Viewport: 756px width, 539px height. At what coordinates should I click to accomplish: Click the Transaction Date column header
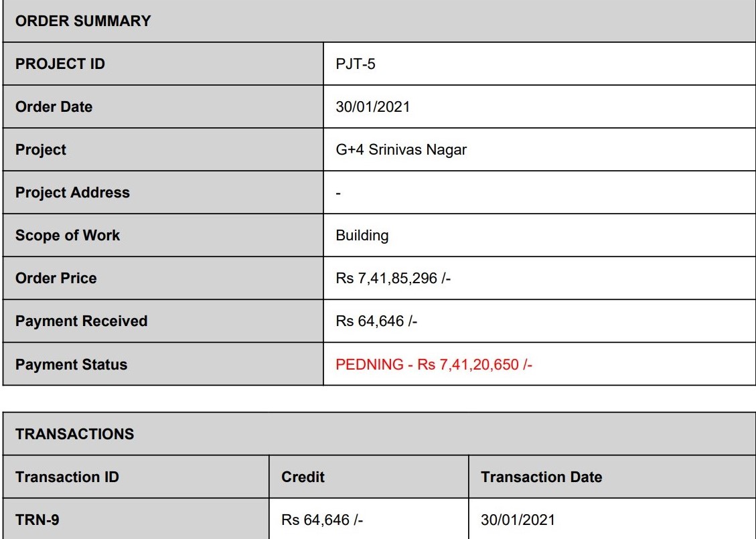[x=542, y=477]
